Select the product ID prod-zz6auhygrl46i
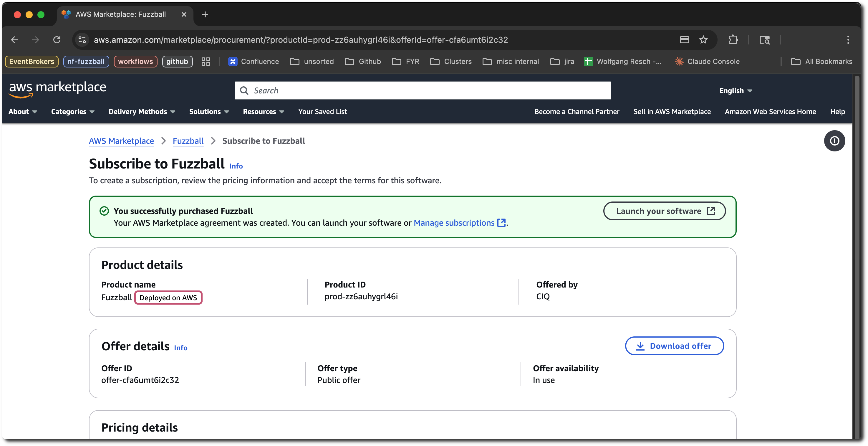 click(361, 296)
